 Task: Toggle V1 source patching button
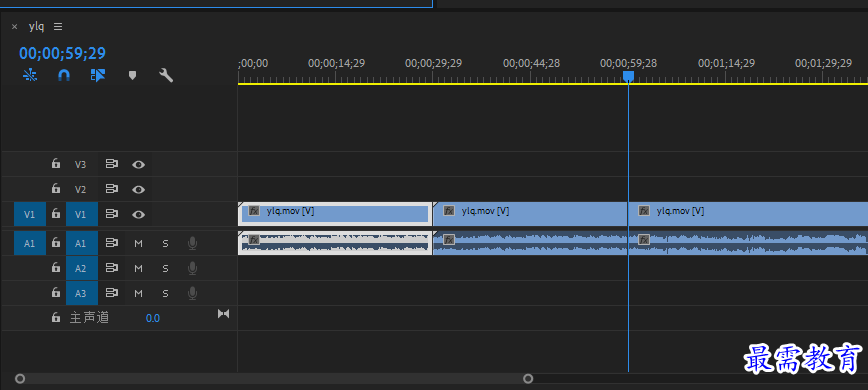pyautogui.click(x=30, y=214)
